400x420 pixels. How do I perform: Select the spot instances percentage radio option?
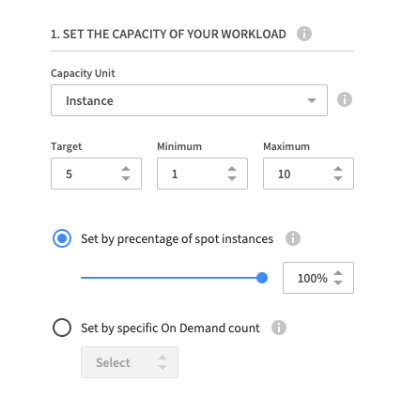coord(62,239)
